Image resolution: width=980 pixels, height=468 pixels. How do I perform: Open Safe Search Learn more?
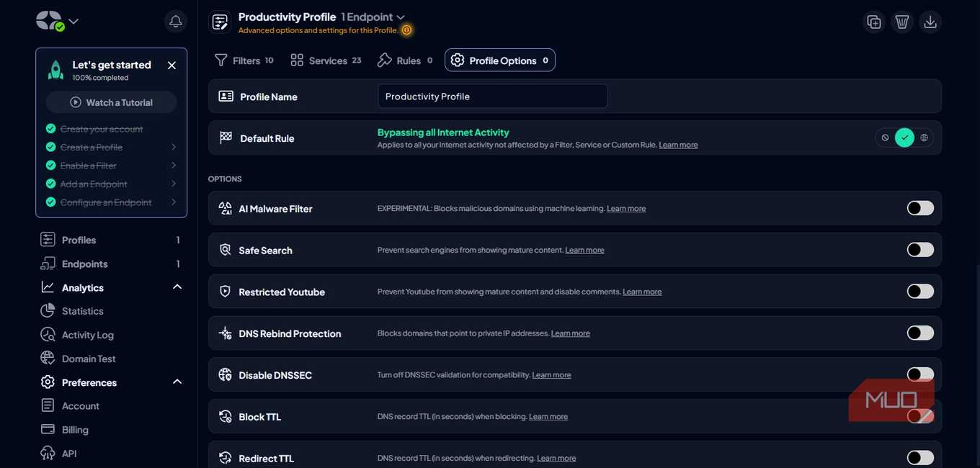click(x=584, y=251)
